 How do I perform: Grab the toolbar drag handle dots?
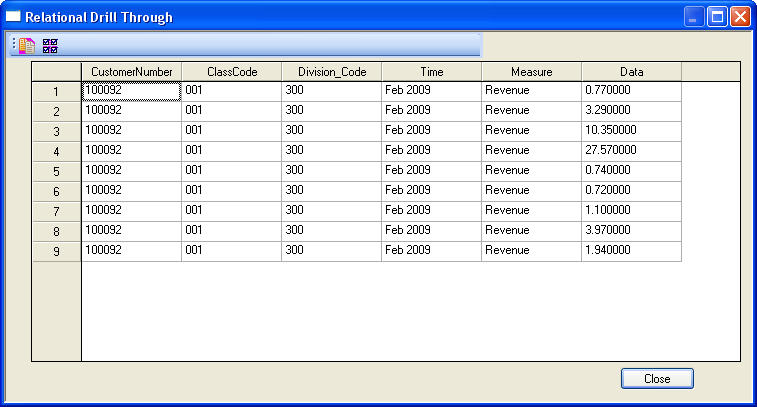click(x=13, y=45)
